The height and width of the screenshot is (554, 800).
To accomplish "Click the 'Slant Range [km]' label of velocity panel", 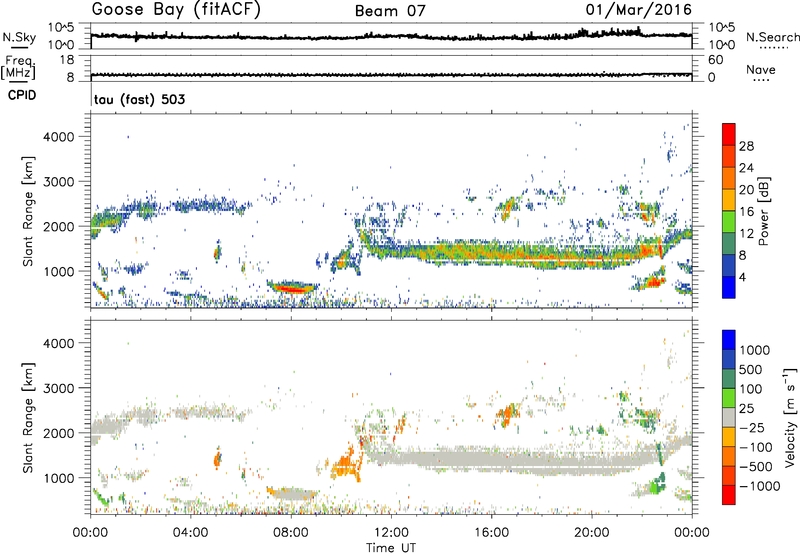I will point(28,418).
